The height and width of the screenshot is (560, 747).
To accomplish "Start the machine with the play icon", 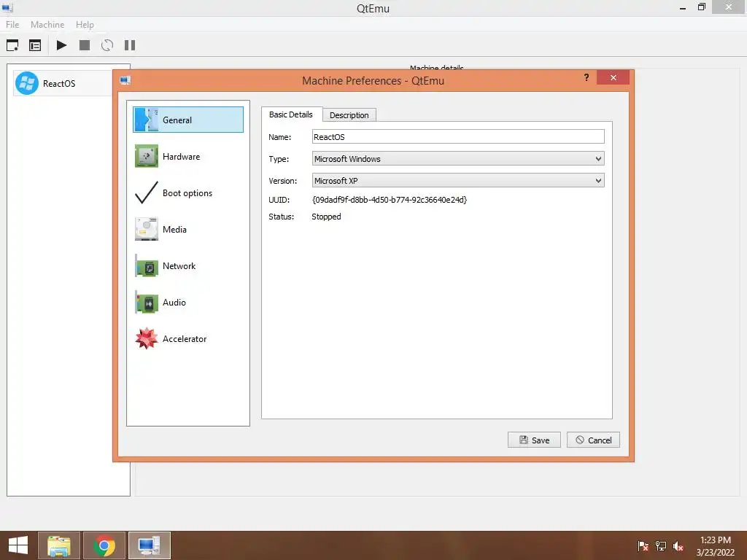I will coord(61,45).
